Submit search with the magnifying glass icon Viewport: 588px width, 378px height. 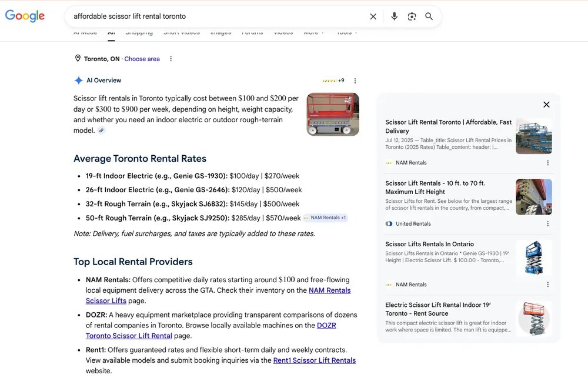(x=429, y=16)
